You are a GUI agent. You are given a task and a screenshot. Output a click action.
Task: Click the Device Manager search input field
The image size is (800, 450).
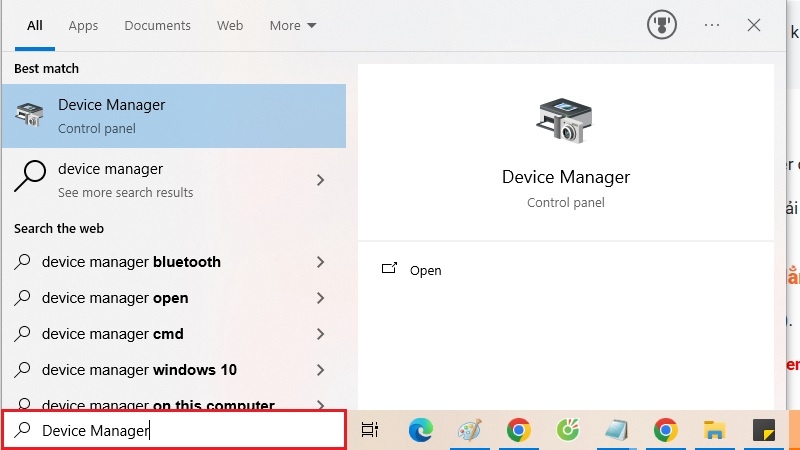pyautogui.click(x=174, y=430)
